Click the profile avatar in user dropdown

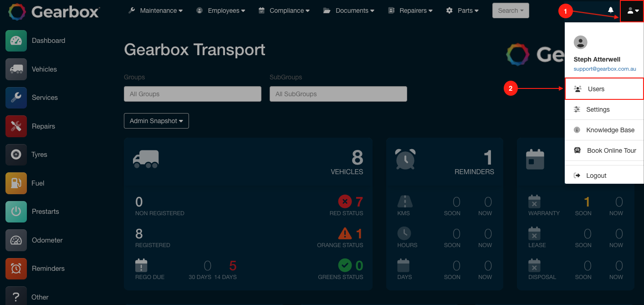click(x=580, y=42)
